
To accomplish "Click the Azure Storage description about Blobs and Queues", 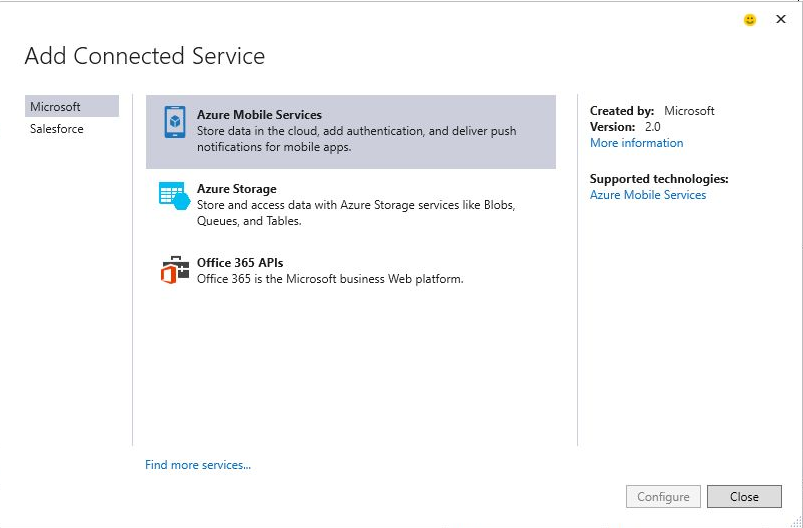I will pyautogui.click(x=355, y=213).
